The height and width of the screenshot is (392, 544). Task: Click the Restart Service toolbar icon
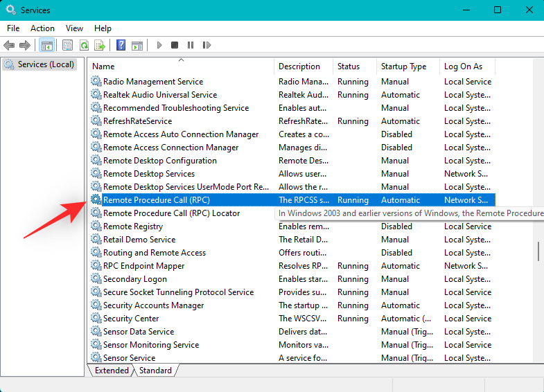click(207, 46)
